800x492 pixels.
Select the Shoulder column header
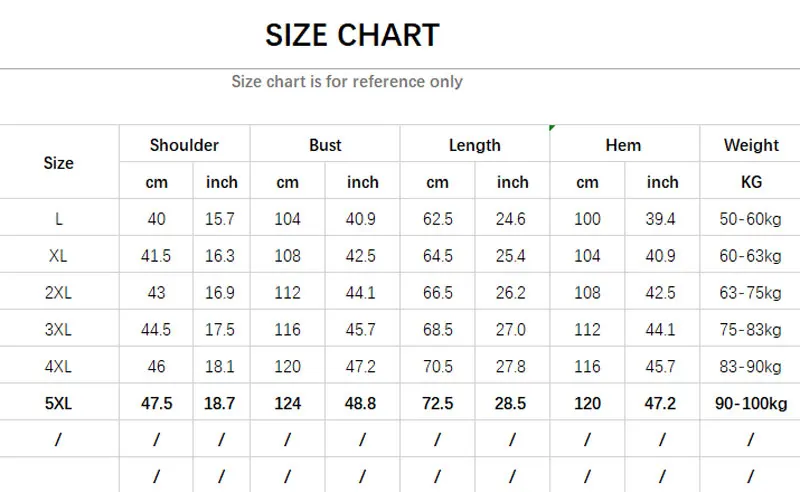[184, 145]
